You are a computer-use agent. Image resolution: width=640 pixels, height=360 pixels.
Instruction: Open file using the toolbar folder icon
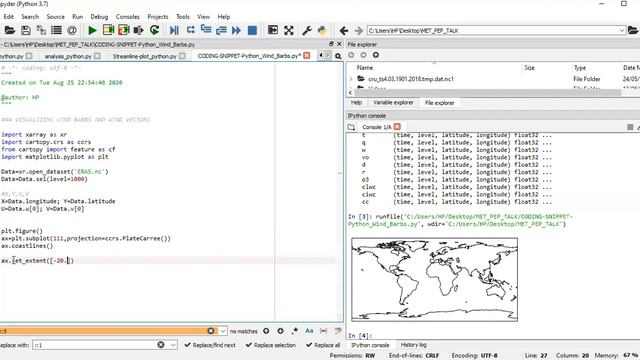pos(9,30)
